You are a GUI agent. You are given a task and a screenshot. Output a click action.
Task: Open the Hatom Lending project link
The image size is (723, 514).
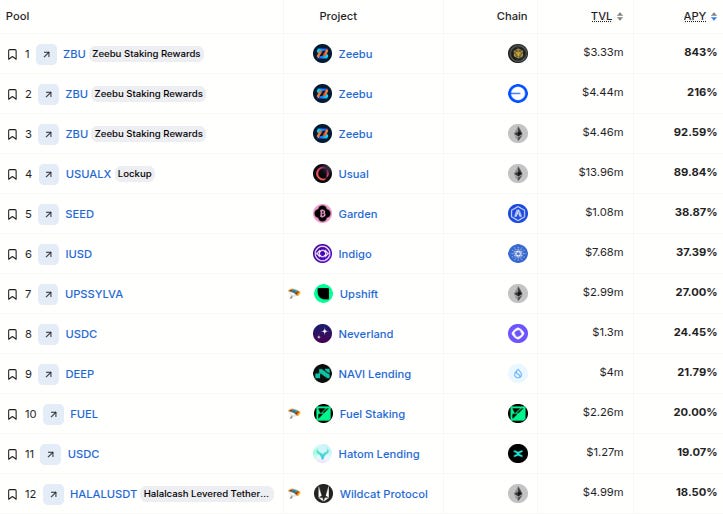click(x=379, y=454)
